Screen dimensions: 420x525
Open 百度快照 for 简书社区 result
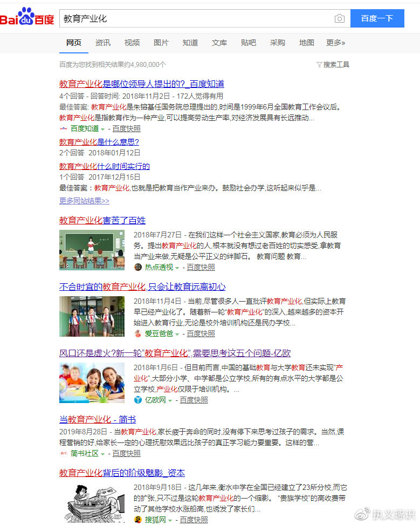(127, 453)
